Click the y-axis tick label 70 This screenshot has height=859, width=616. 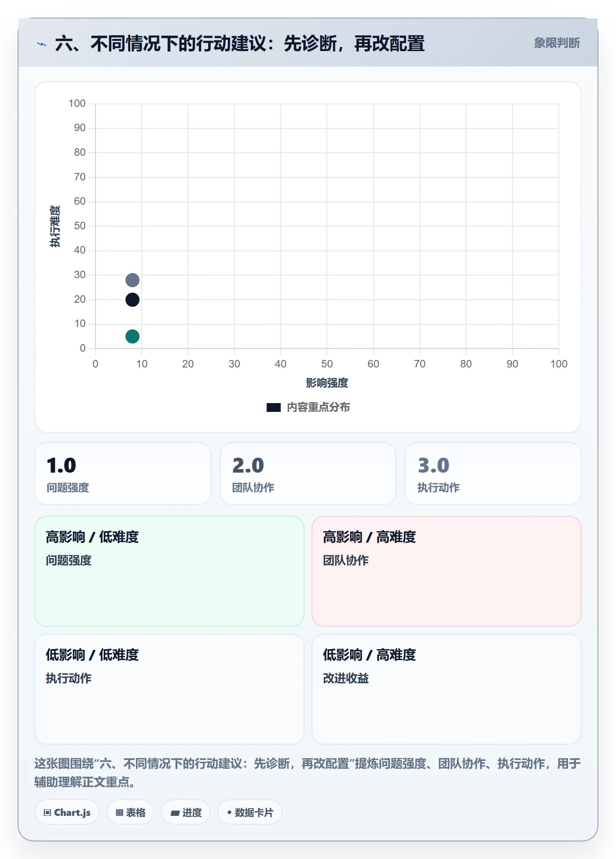pos(80,177)
